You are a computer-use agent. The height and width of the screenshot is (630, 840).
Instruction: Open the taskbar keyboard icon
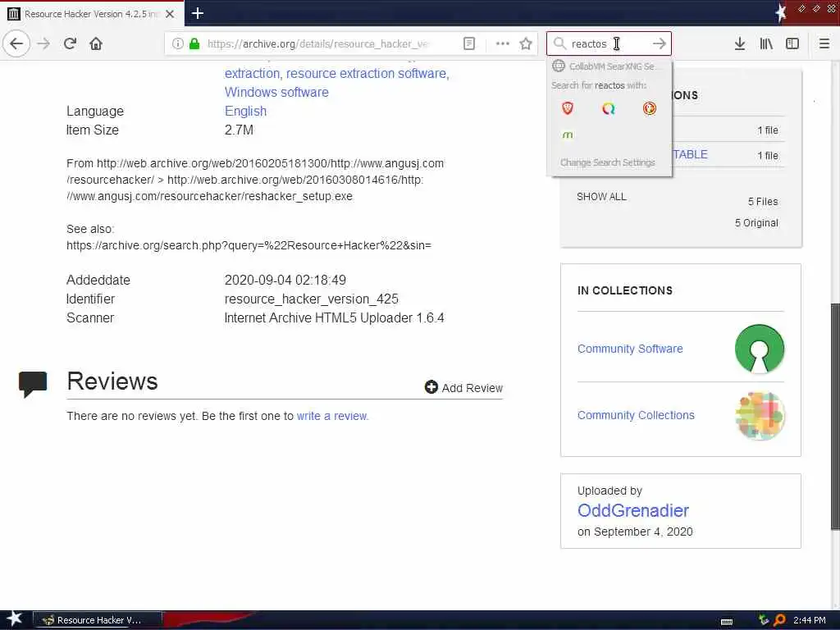point(727,621)
